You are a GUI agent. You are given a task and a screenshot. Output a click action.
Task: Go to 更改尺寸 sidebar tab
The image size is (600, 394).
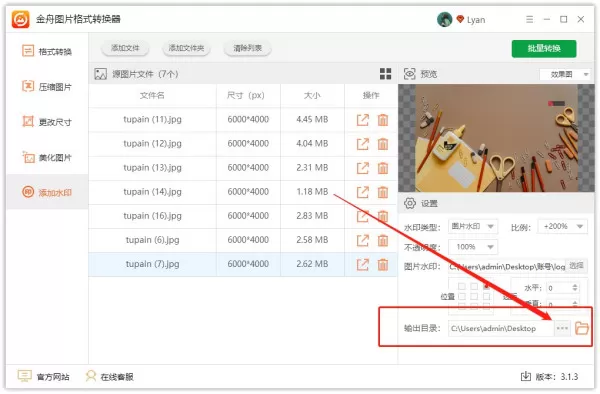click(47, 122)
